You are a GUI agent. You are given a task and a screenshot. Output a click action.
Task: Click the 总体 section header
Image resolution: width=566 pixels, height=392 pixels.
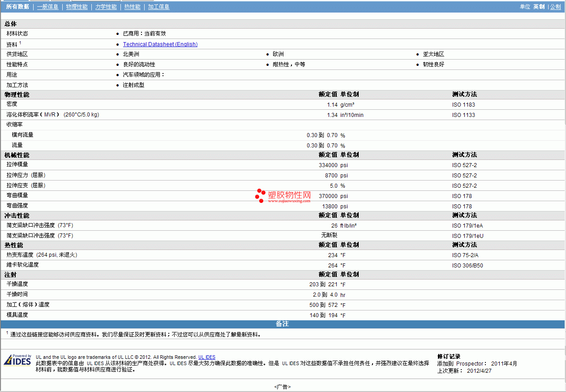(x=11, y=24)
